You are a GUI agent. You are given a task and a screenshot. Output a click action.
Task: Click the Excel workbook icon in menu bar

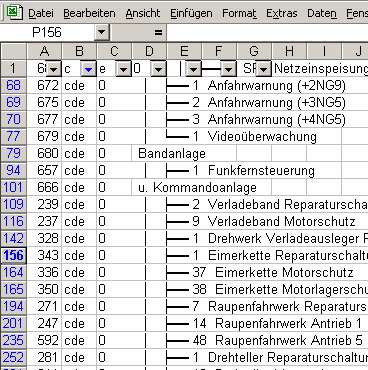coord(14,13)
